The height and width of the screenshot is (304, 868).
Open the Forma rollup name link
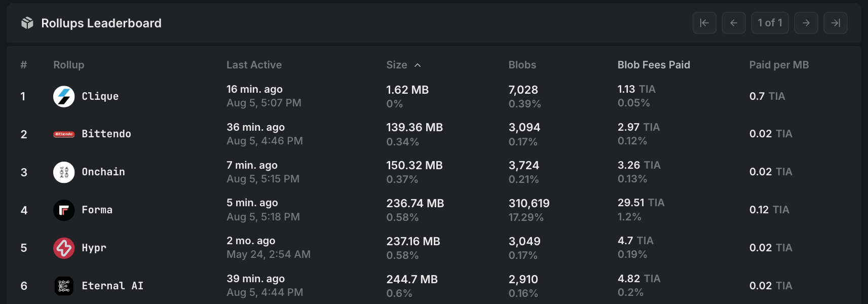point(97,210)
